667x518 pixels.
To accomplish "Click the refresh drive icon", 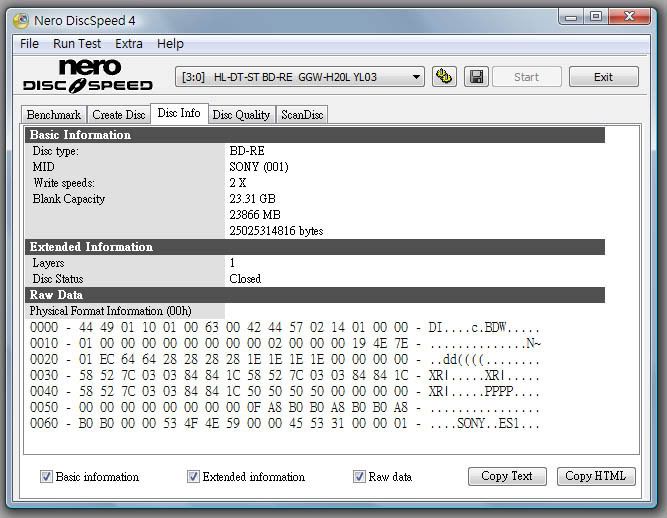I will [444, 77].
